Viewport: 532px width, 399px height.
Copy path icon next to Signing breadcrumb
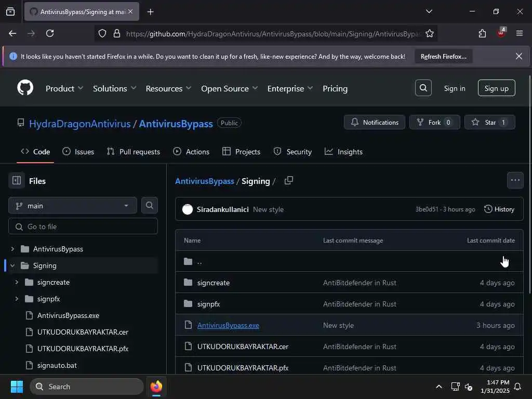[289, 180]
